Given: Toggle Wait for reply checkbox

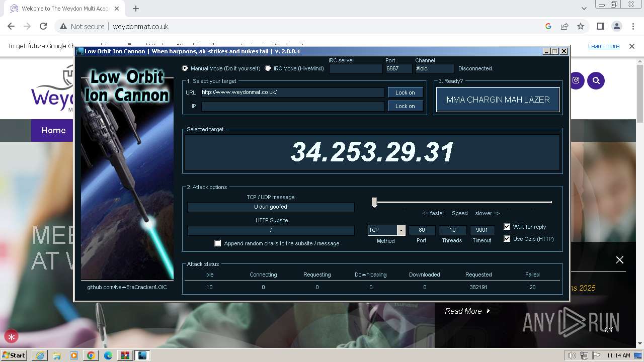Looking at the screenshot, I should pyautogui.click(x=507, y=227).
